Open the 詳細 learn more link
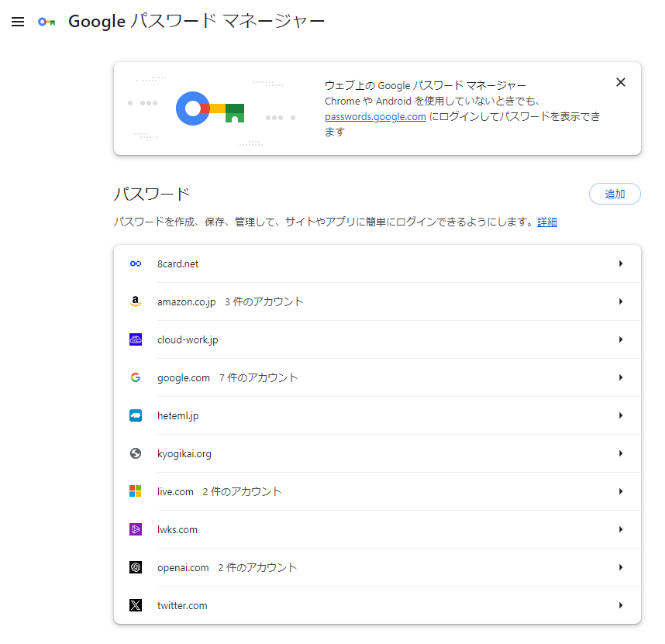The height and width of the screenshot is (644, 665). click(547, 222)
